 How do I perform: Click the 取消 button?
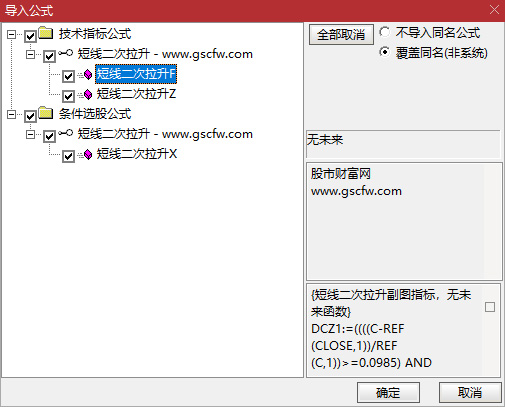[470, 393]
